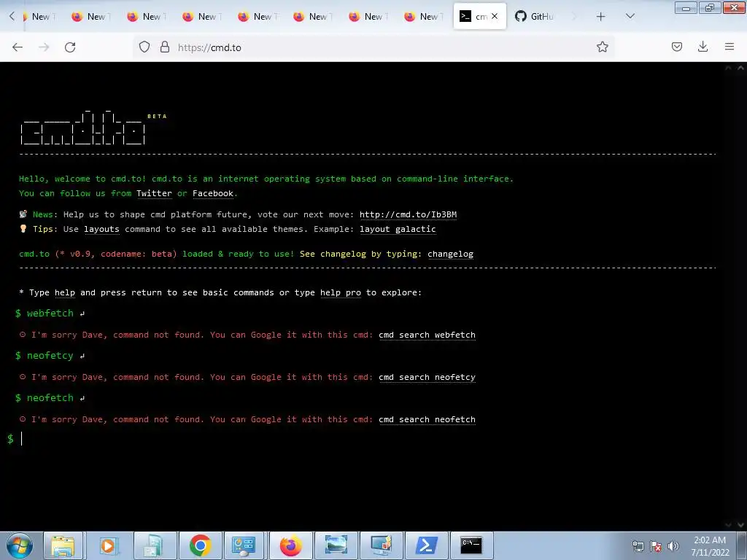Click the $ webfetch command line
The image size is (747, 560).
click(50, 314)
